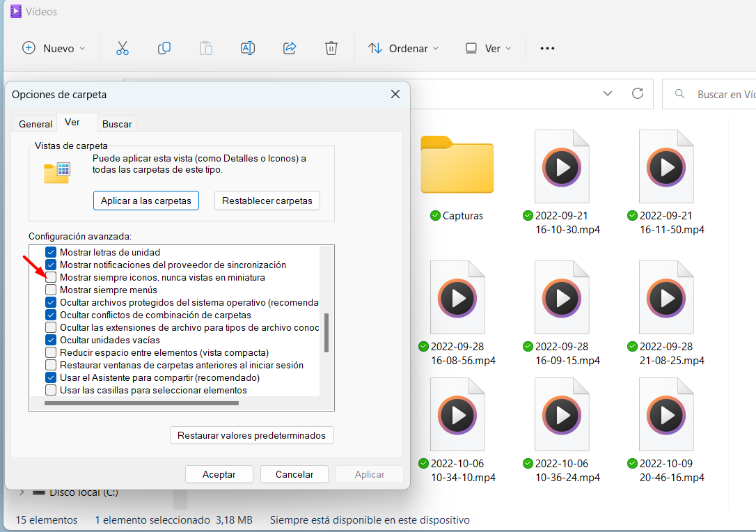Open the Ver dropdown in the toolbar
The height and width of the screenshot is (532, 756).
[488, 48]
